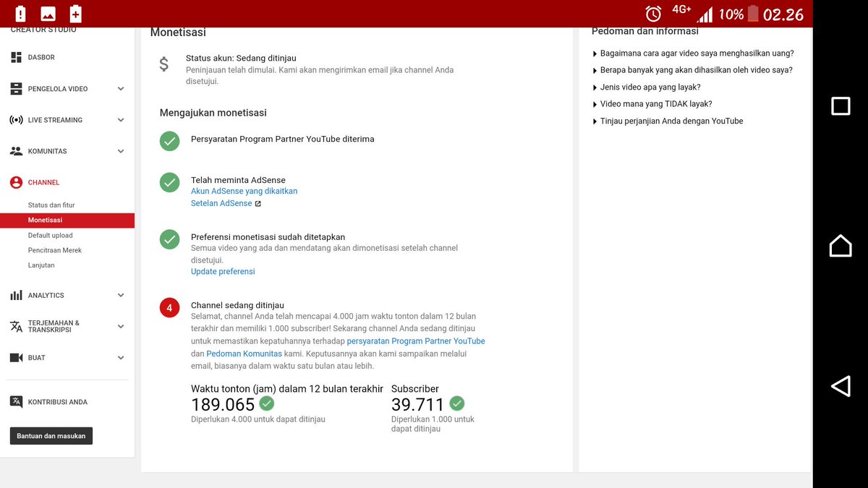Tap the image notification icon
This screenshot has height=488, width=868.
pos(48,14)
